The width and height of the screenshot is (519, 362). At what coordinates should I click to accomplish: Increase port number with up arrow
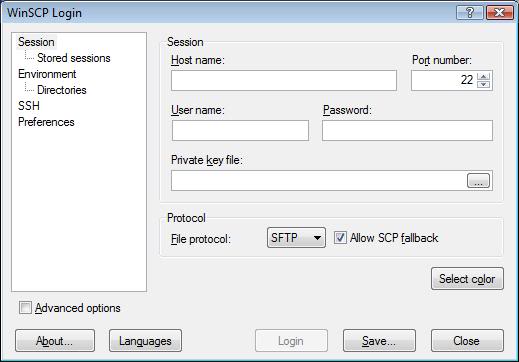click(x=483, y=76)
